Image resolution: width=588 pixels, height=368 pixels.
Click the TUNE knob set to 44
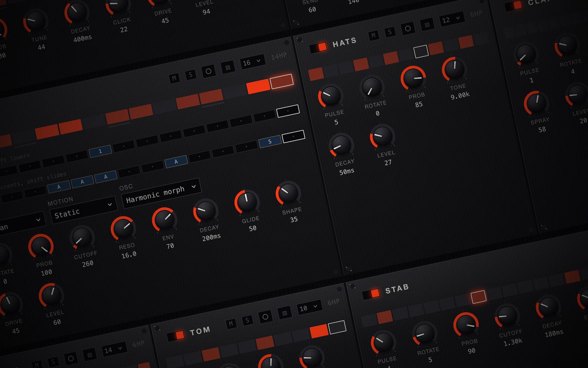(x=35, y=21)
